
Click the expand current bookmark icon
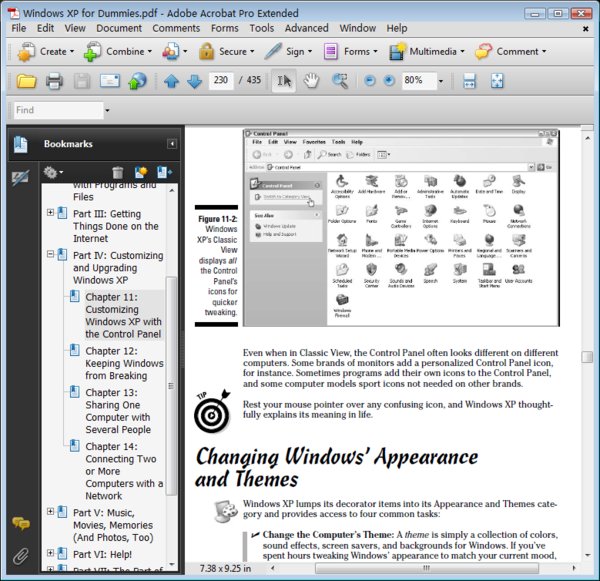point(165,173)
